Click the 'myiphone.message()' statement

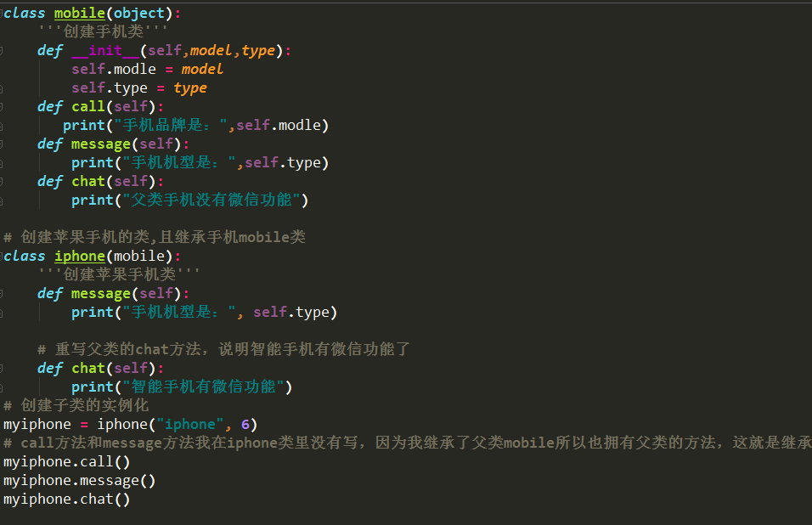pyautogui.click(x=80, y=481)
